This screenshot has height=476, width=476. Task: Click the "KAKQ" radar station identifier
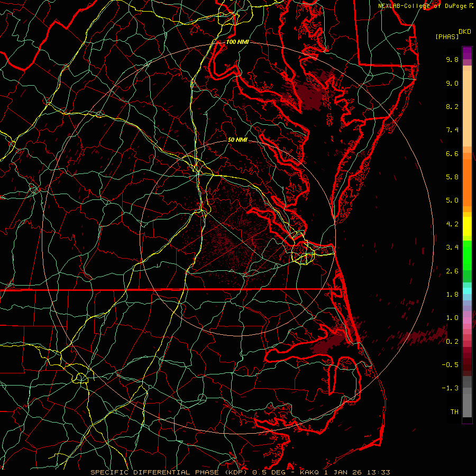coord(309,472)
